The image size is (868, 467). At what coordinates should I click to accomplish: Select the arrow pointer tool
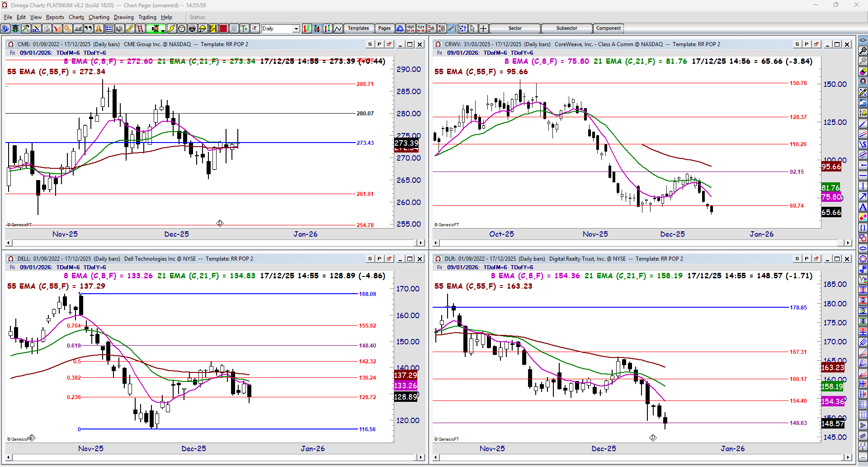click(x=473, y=29)
